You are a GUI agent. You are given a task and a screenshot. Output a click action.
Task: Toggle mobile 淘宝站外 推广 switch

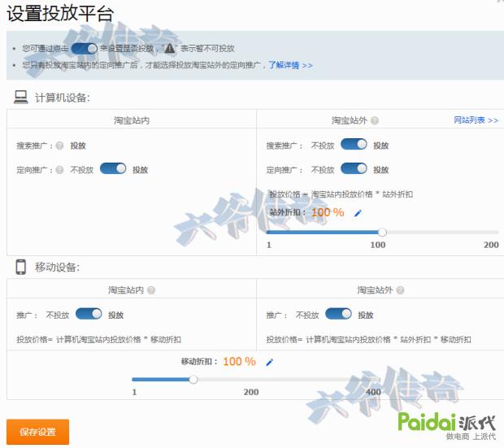click(338, 314)
